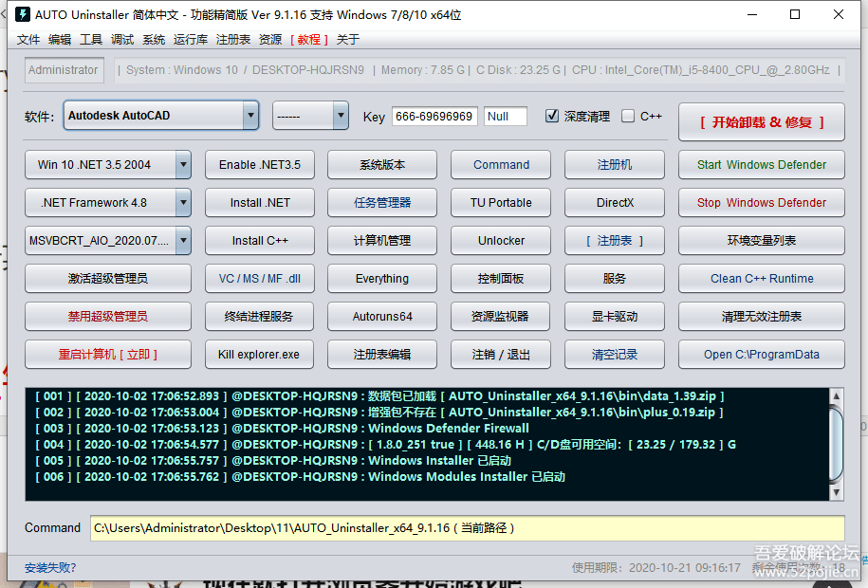
Task: Click the AUTO Uninstaller app icon in title bar
Action: 23,14
